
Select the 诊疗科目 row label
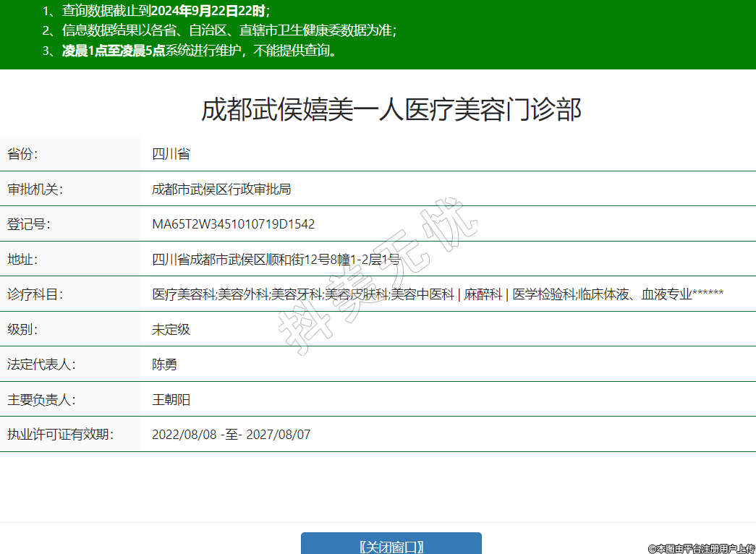[35, 294]
